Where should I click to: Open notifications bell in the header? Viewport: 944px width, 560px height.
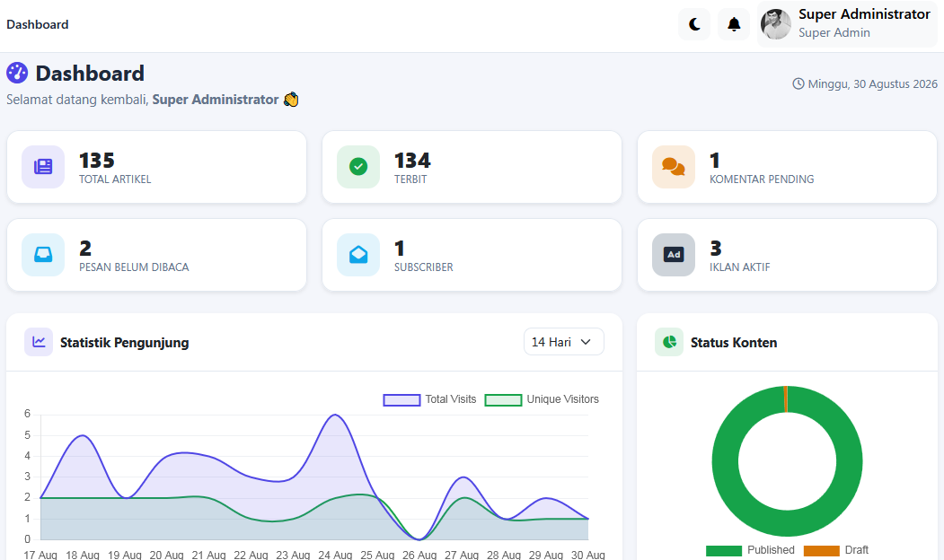pos(733,24)
